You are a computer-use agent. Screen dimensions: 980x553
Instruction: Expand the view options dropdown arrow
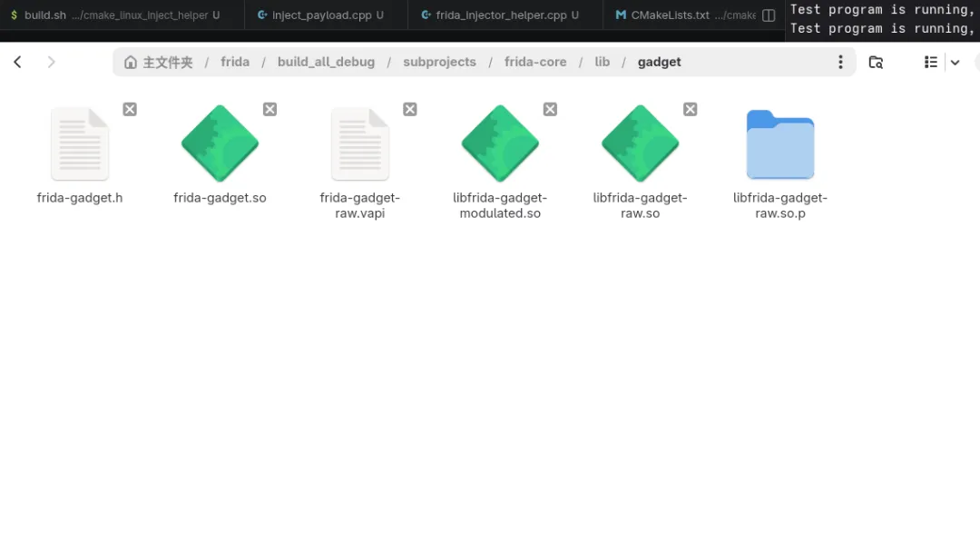(955, 62)
